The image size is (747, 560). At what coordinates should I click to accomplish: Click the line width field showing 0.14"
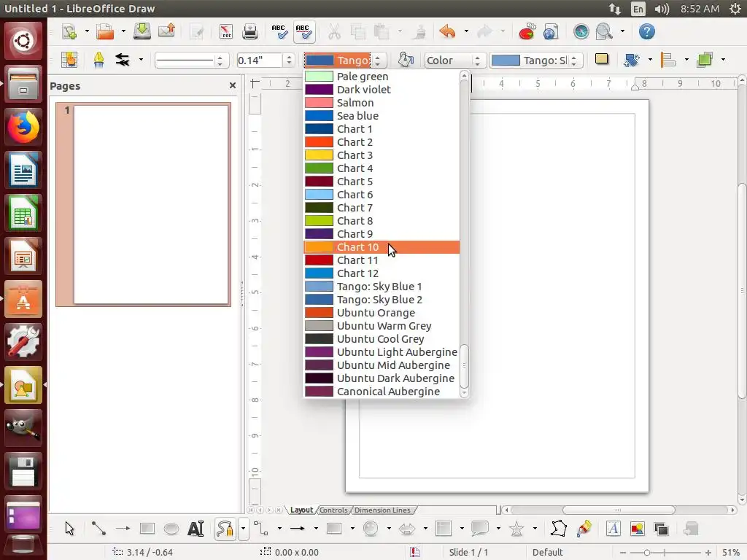coord(259,61)
